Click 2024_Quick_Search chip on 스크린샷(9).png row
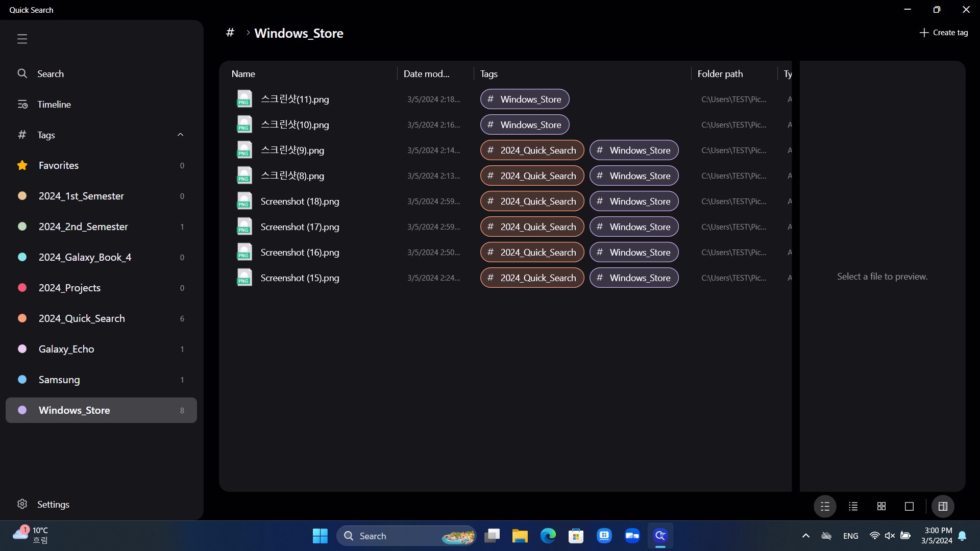Image resolution: width=980 pixels, height=551 pixels. point(532,150)
